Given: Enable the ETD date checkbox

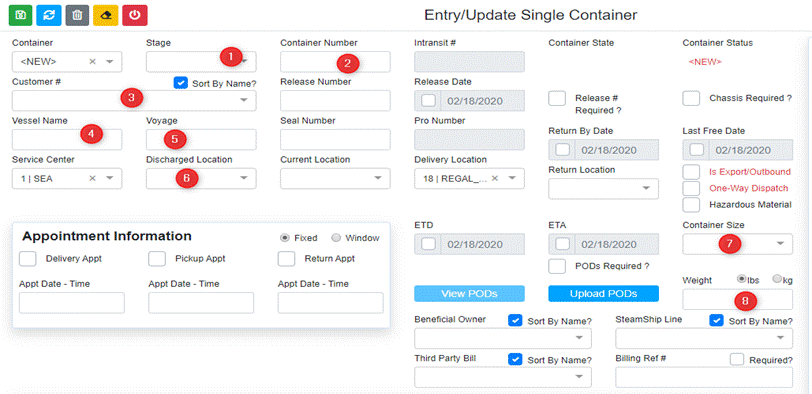Looking at the screenshot, I should coord(428,244).
